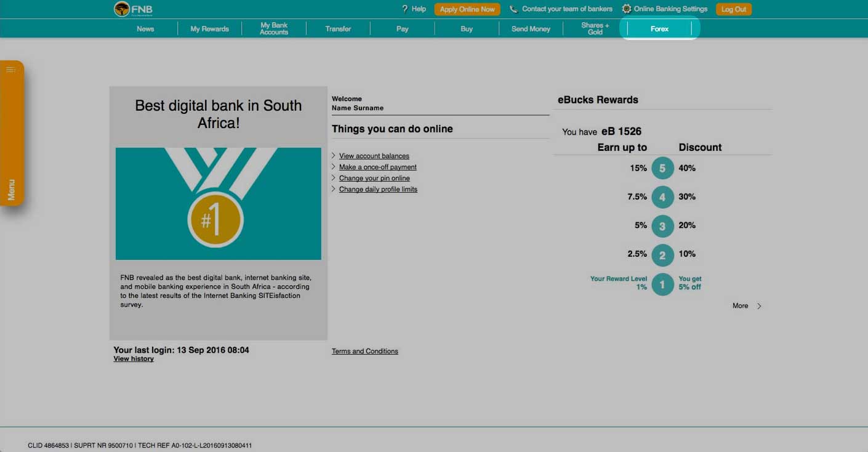
Task: Click the hamburger icon on orange Menu tab
Action: 10,70
